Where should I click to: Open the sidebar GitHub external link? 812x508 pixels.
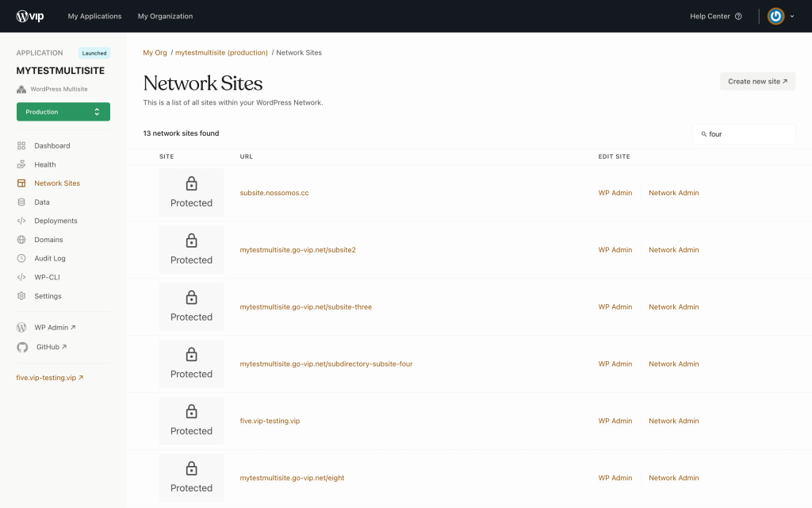[52, 347]
